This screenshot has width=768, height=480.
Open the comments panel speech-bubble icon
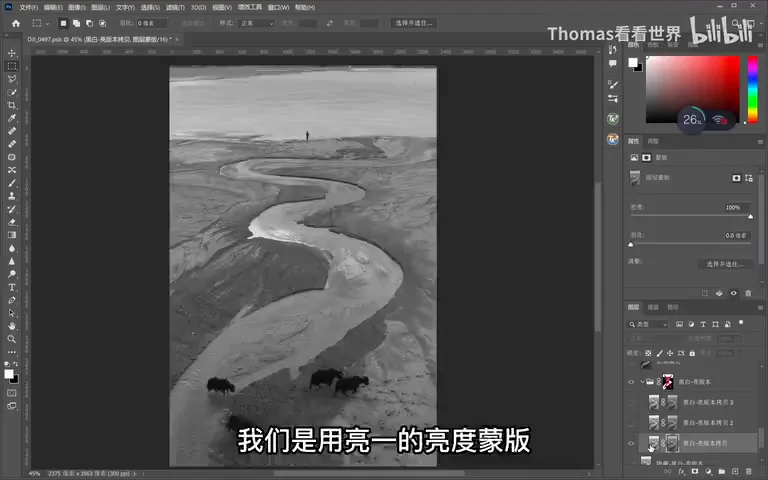[613, 63]
